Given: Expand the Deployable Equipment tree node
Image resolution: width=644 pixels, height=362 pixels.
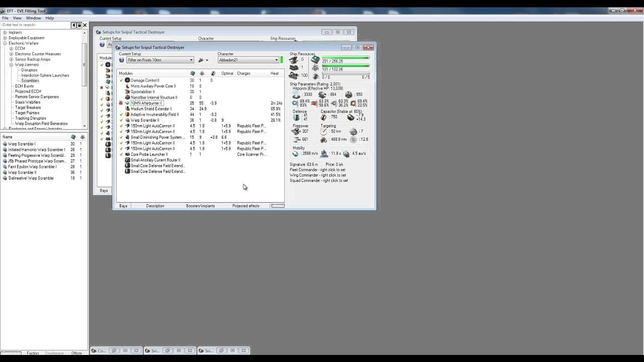Looking at the screenshot, I should tap(5, 38).
